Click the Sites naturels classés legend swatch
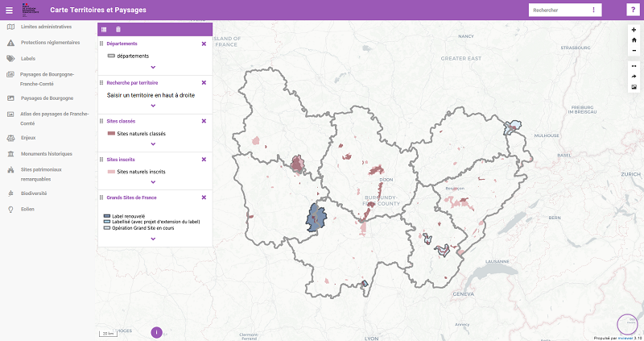The image size is (644, 341). click(x=111, y=134)
